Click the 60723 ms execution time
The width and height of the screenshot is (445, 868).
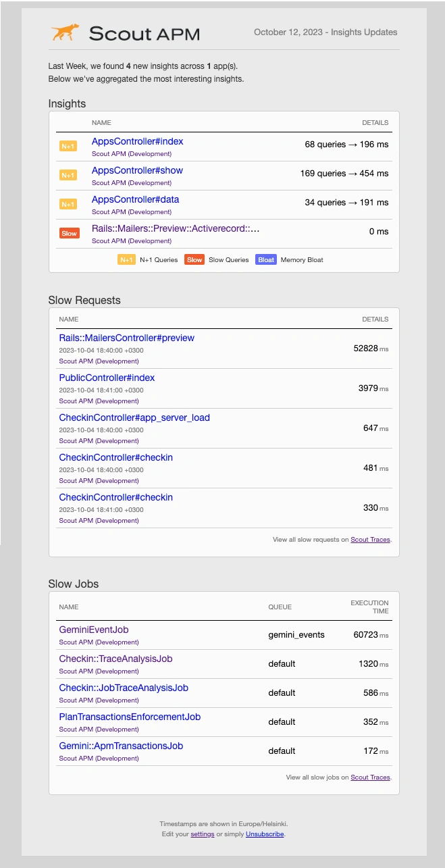click(371, 635)
